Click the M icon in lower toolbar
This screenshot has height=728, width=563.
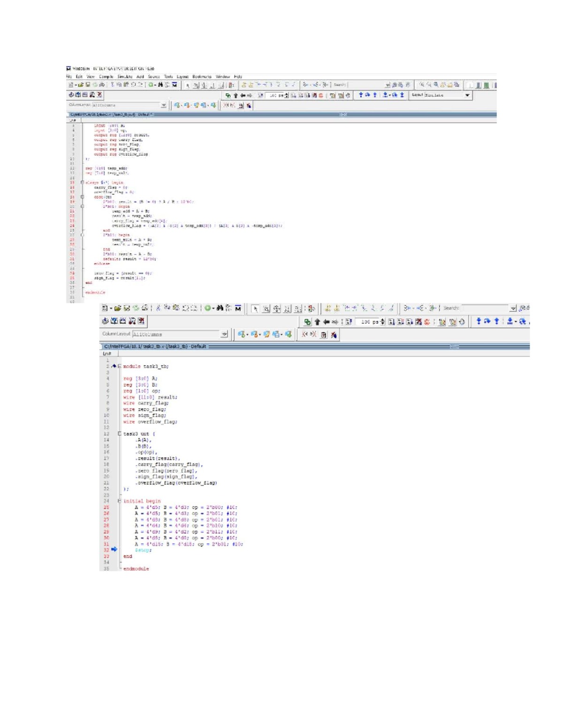238,308
